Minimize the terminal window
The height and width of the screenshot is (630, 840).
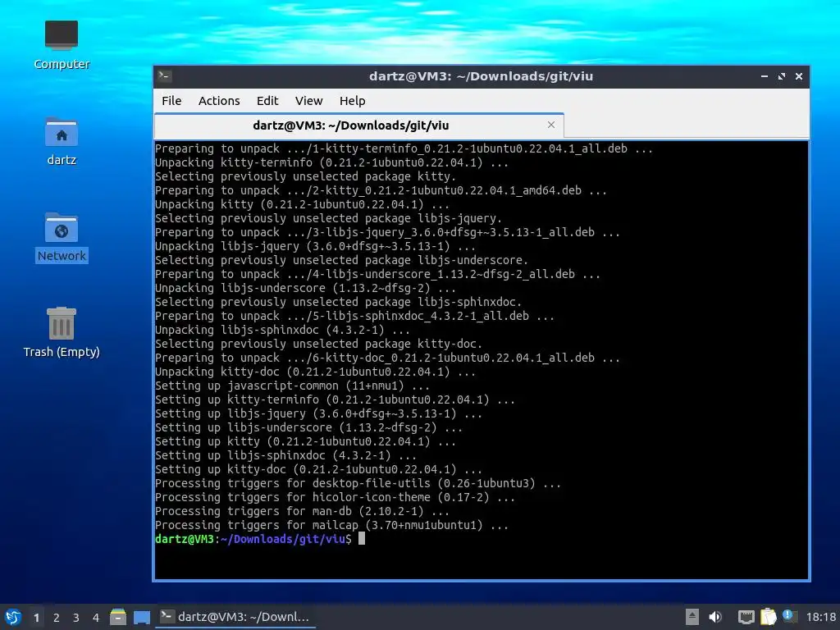(765, 76)
